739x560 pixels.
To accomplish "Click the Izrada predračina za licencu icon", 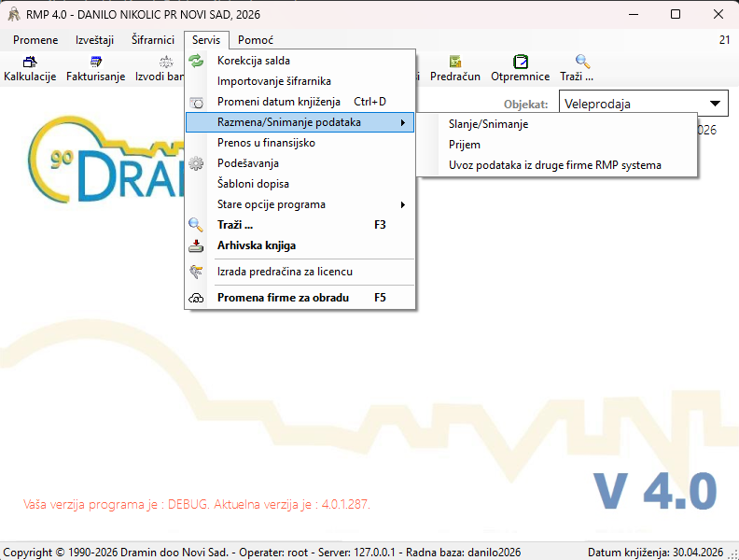I will coord(196,272).
